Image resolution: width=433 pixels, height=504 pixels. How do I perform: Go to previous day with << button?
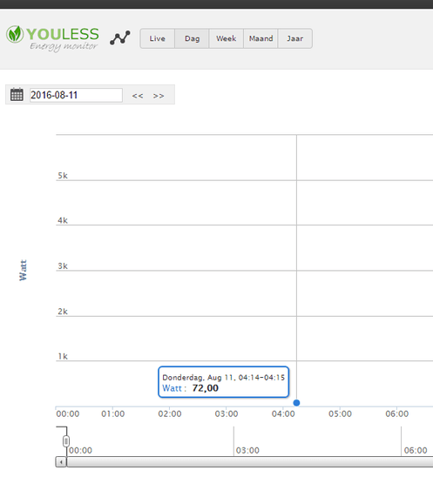[138, 96]
